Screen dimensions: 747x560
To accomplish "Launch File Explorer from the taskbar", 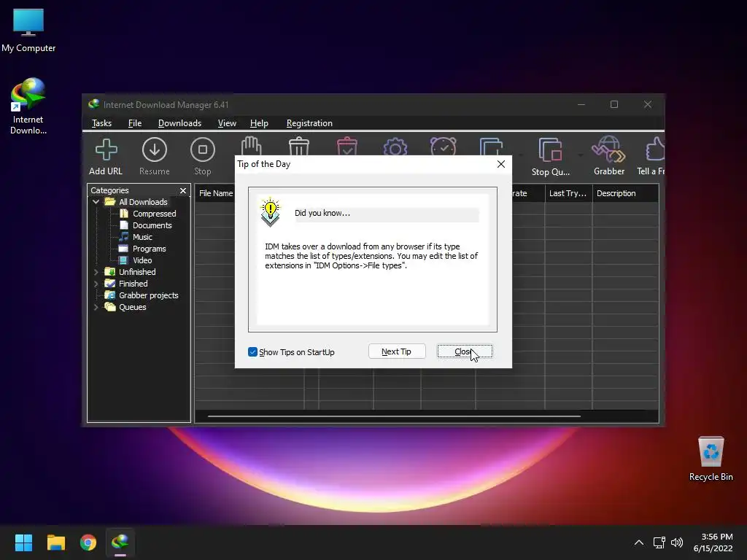I will coord(55,542).
